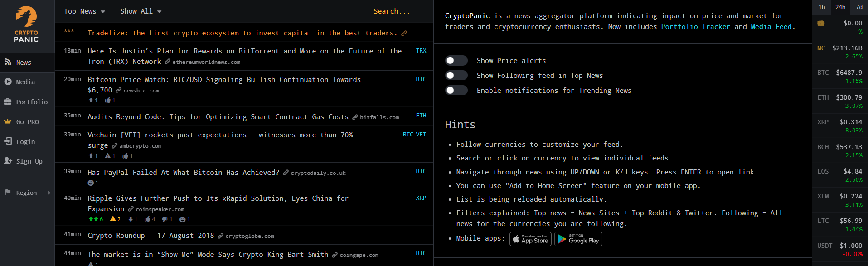Screen dimensions: 868x266
Task: Click the LTC $56.99 price row
Action: coord(840,225)
